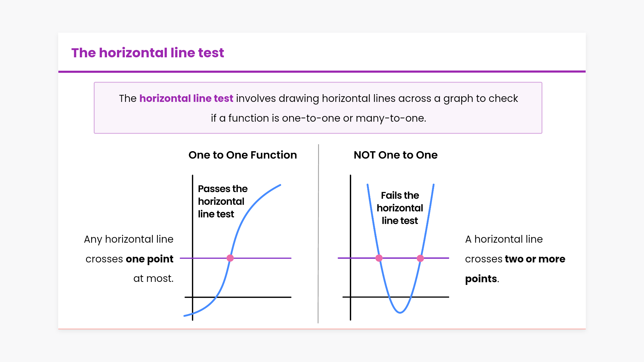This screenshot has height=362, width=644.
Task: Click the pink point on the S-curve
Action: tap(230, 258)
